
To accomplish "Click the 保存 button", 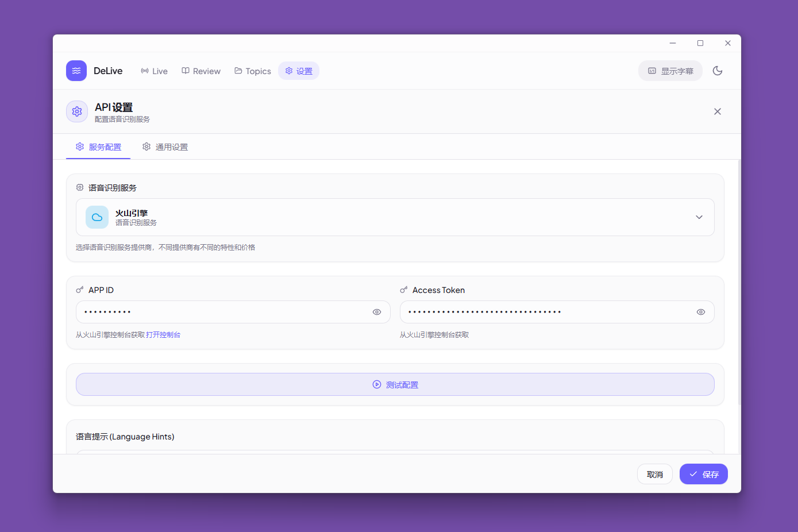I will pos(704,474).
